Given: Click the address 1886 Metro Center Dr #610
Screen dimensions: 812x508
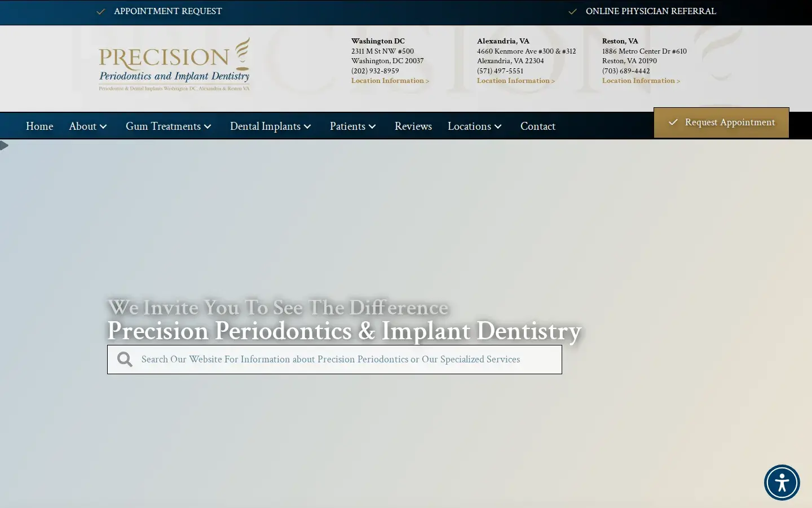Looking at the screenshot, I should 645,51.
